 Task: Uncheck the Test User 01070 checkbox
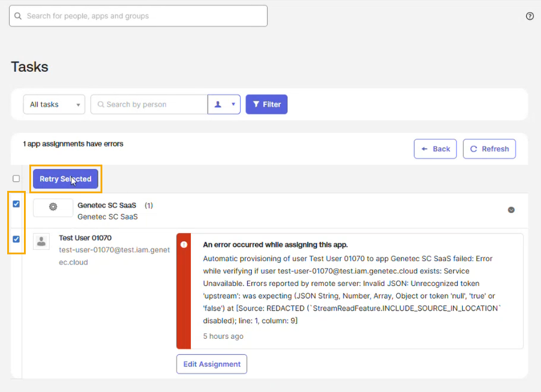pyautogui.click(x=16, y=239)
